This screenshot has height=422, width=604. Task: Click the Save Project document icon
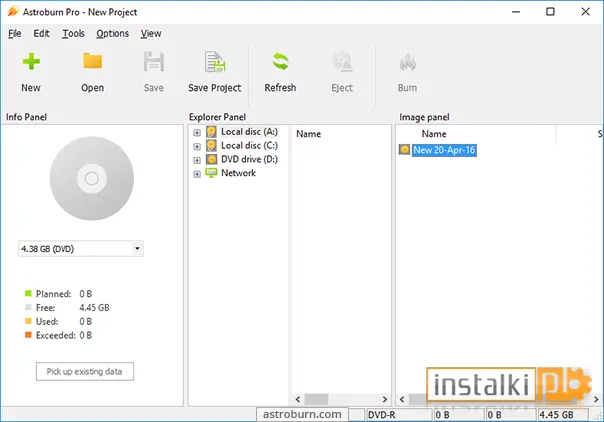click(215, 62)
